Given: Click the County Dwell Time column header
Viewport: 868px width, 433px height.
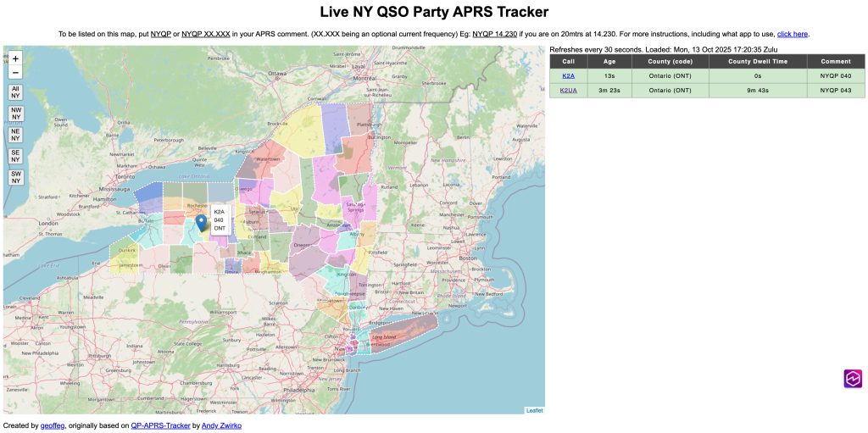Looking at the screenshot, I should tap(758, 61).
